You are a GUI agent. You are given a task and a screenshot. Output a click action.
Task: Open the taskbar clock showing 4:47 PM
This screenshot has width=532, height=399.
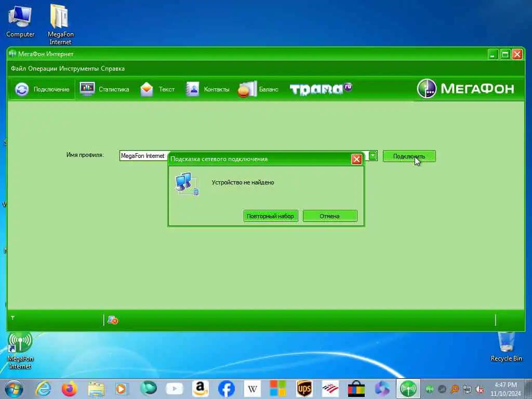click(x=506, y=389)
